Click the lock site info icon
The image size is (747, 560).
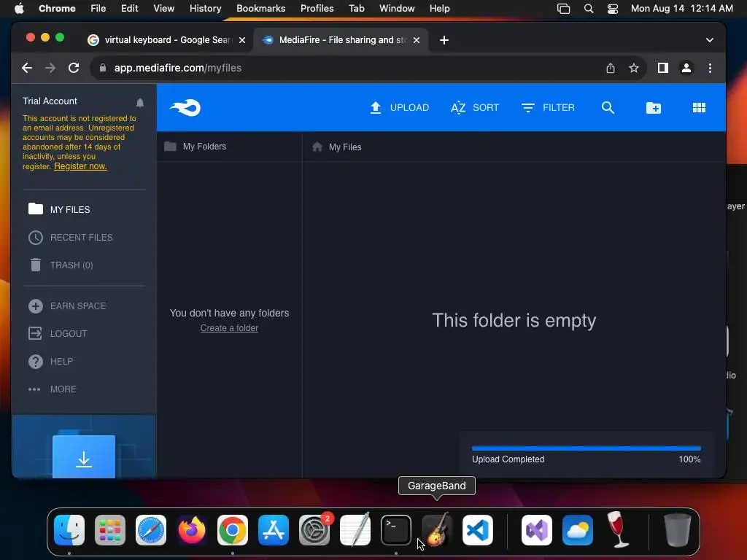pos(102,68)
